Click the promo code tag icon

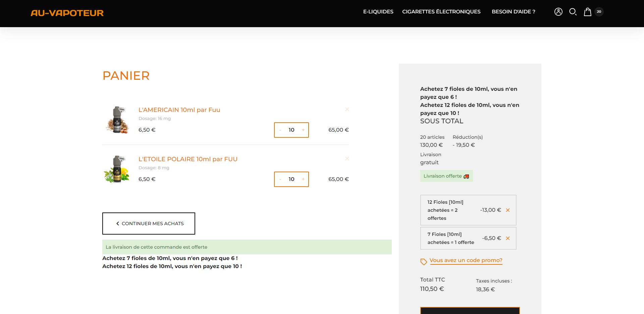tap(424, 262)
